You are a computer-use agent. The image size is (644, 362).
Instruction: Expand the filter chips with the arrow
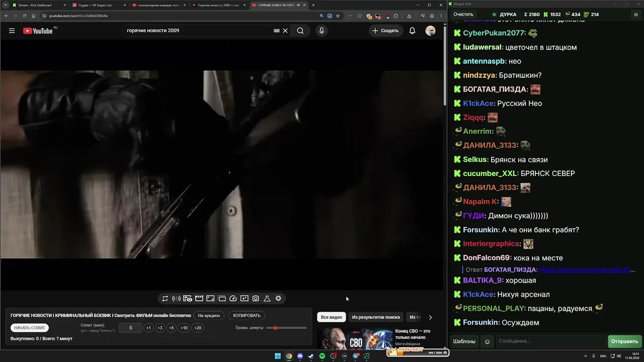(x=430, y=317)
